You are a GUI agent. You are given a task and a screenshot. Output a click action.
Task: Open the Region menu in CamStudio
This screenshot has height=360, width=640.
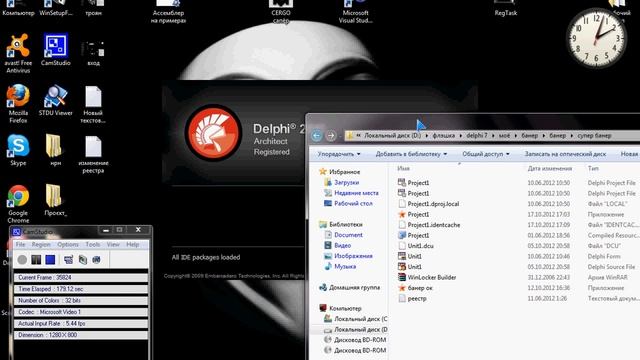(x=41, y=244)
